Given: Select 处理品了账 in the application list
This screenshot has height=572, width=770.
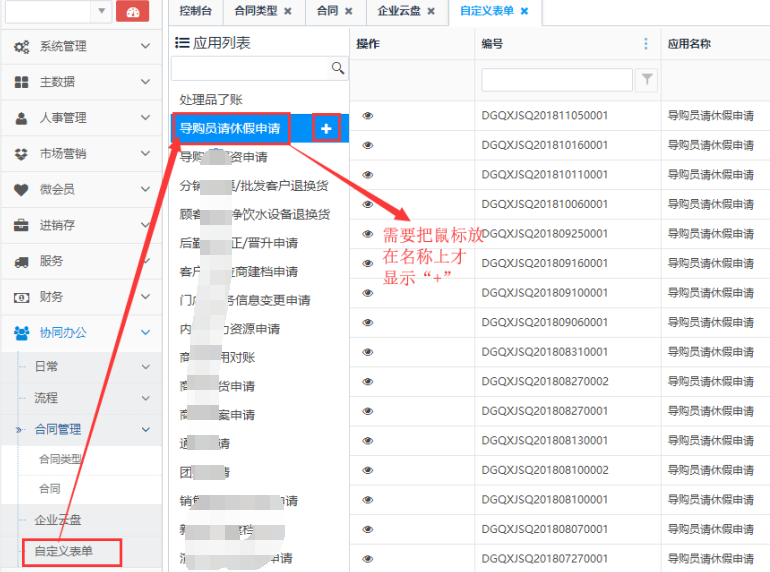Looking at the screenshot, I should pyautogui.click(x=211, y=100).
